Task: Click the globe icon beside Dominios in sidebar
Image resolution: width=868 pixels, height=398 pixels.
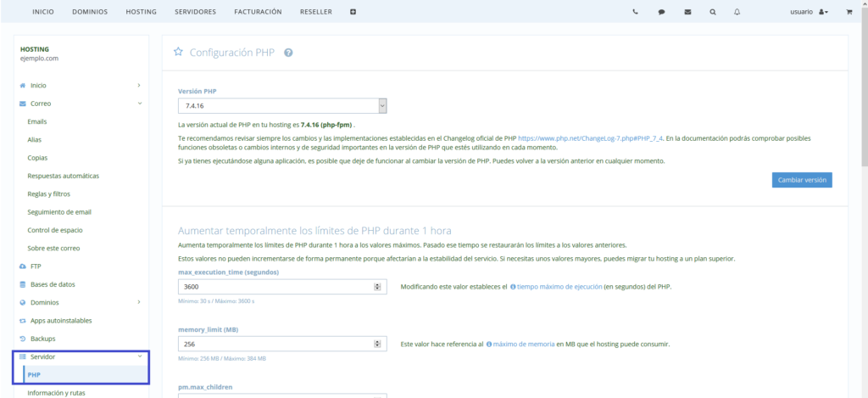Action: (x=23, y=303)
